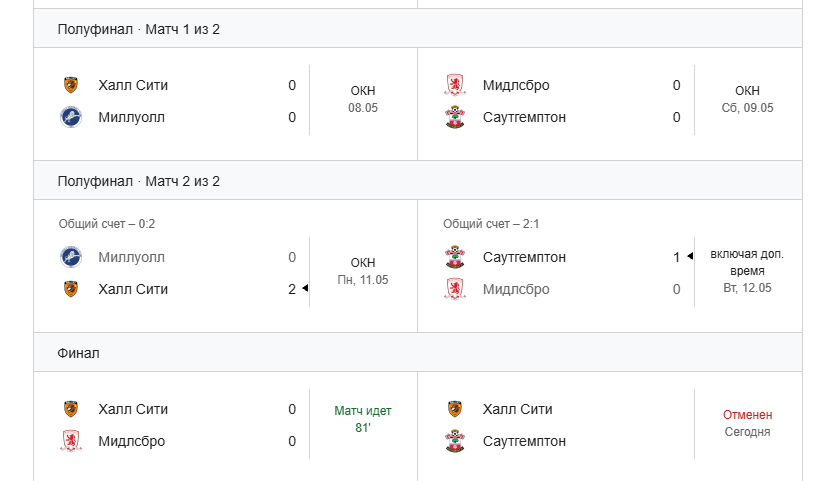Click Hull City crest in first semifinal match
Viewport: 837px width, 481px height.
pos(70,85)
